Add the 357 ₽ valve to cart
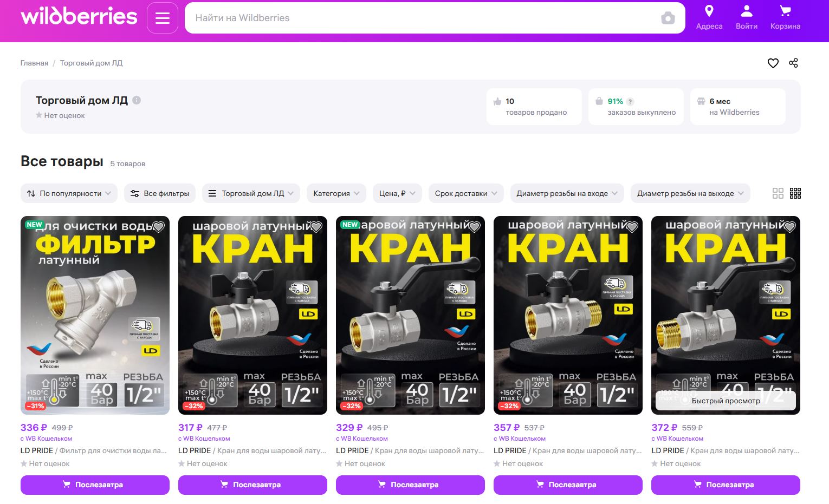The image size is (829, 504). [568, 485]
